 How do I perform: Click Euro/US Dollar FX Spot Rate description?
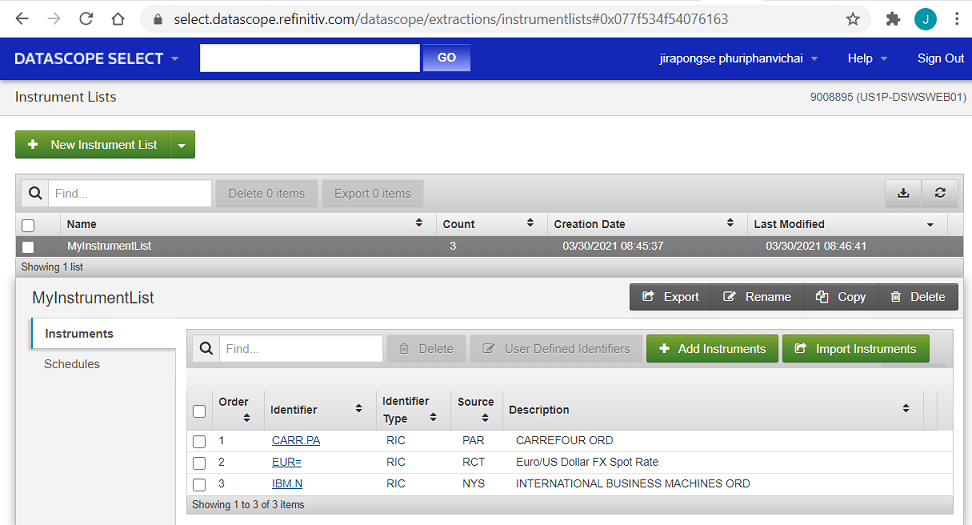pyautogui.click(x=587, y=462)
